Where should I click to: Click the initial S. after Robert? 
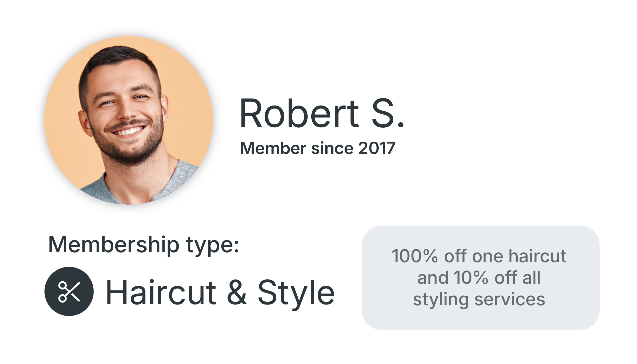click(x=388, y=113)
